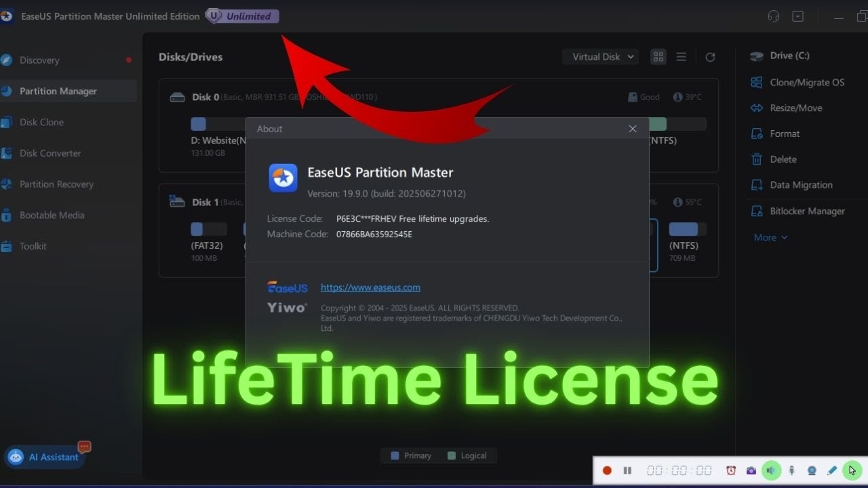Click the EaseUS Partition Master logo in About
Viewport: 868px width, 488px height.
[283, 178]
